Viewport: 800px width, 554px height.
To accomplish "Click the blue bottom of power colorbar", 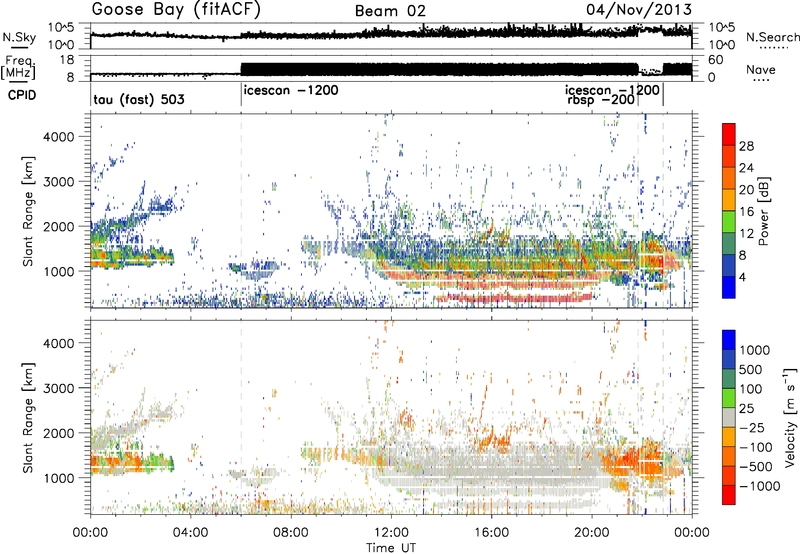I will (729, 288).
